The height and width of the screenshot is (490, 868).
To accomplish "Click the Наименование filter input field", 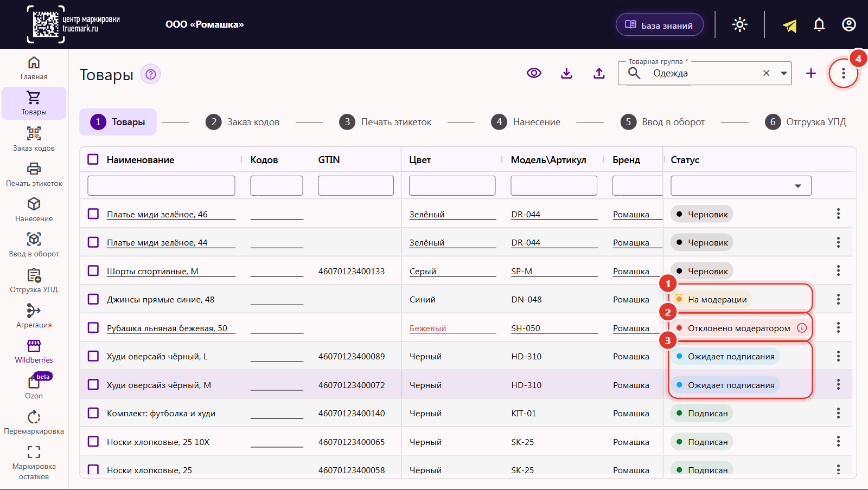I will tap(161, 185).
